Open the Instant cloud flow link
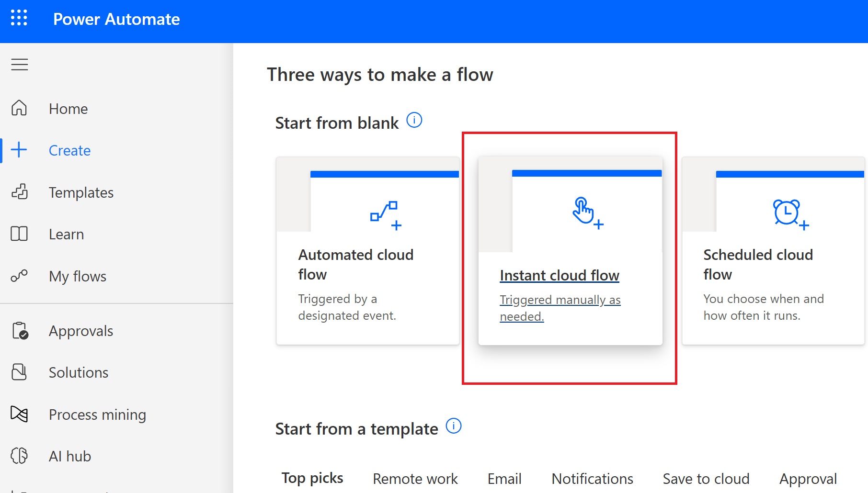This screenshot has width=868, height=493. (x=560, y=275)
